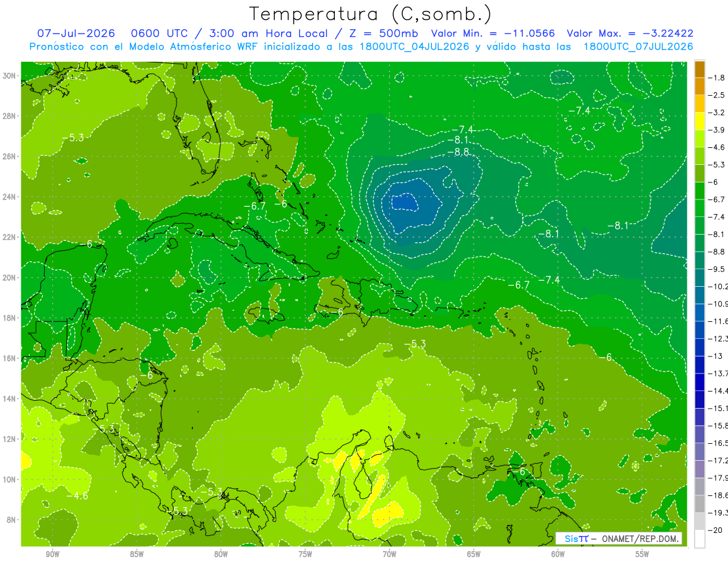Select the '07-Jul-2026' forecast date text
The image size is (728, 562).
(x=75, y=33)
